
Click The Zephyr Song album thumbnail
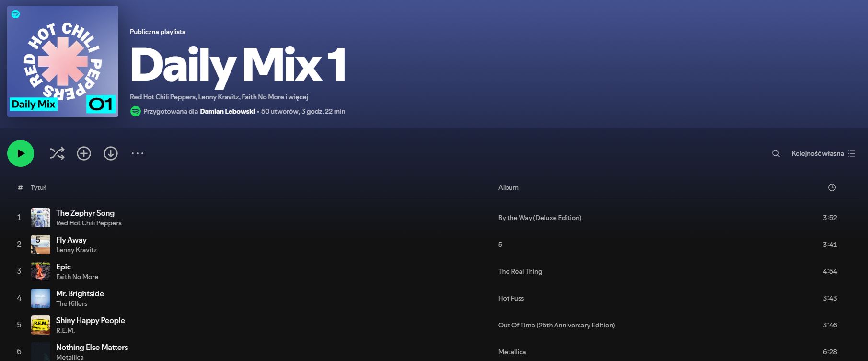click(x=41, y=218)
